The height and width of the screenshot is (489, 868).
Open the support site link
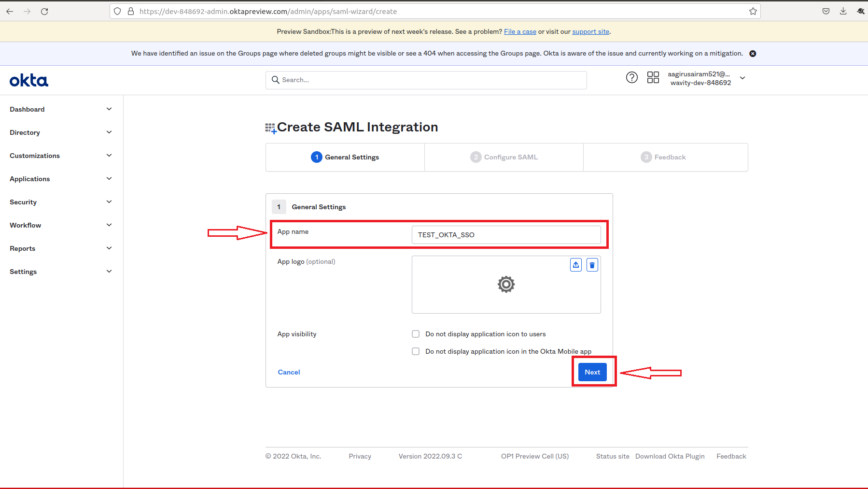(x=590, y=31)
